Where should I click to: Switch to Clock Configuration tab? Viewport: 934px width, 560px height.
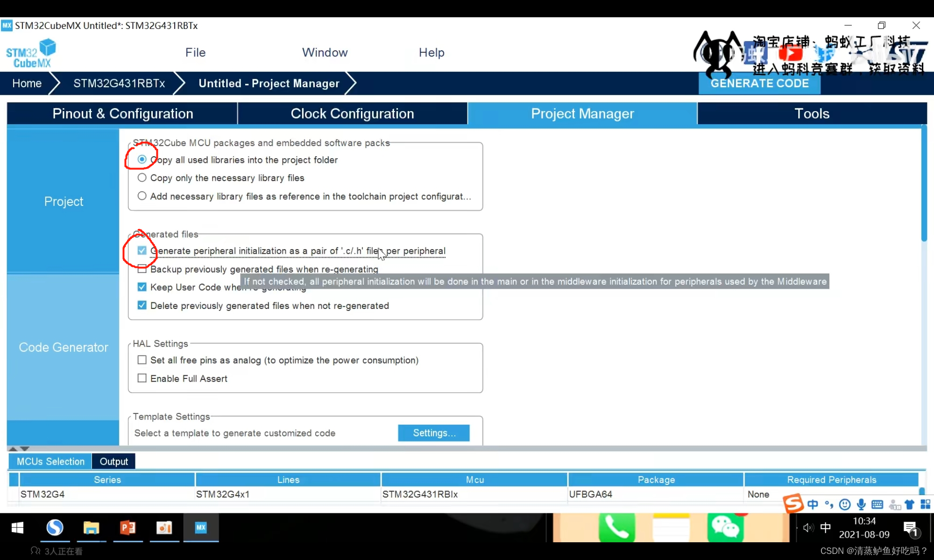[x=352, y=113]
